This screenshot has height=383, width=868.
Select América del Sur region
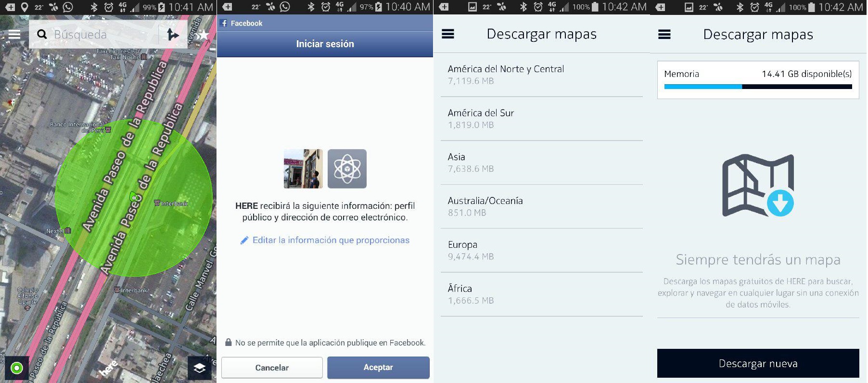(x=542, y=119)
